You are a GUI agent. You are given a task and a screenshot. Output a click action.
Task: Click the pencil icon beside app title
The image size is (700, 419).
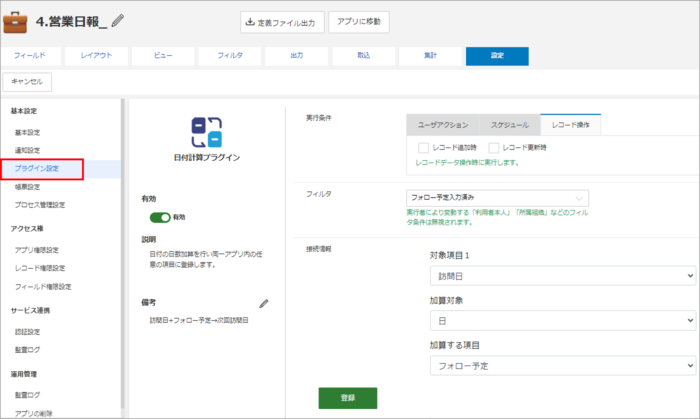(x=117, y=21)
